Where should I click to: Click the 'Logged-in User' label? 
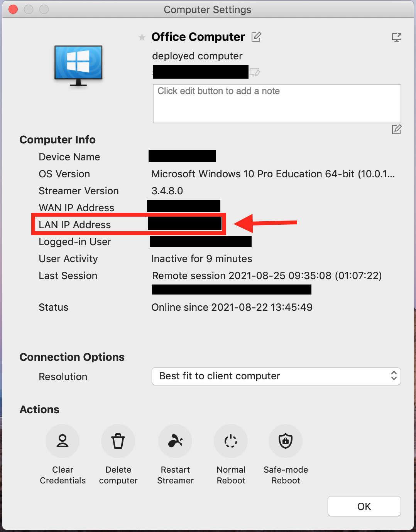(75, 242)
